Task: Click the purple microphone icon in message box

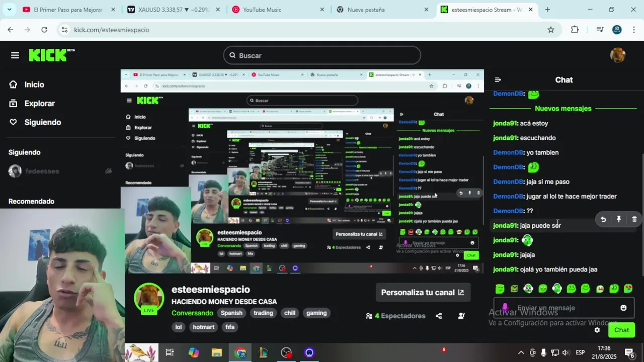Action: [x=505, y=308]
